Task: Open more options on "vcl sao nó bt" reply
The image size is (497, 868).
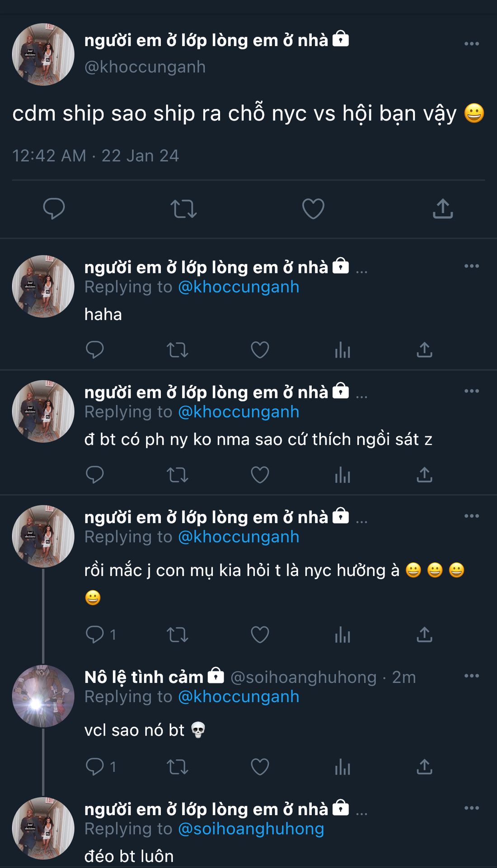Action: 471,676
